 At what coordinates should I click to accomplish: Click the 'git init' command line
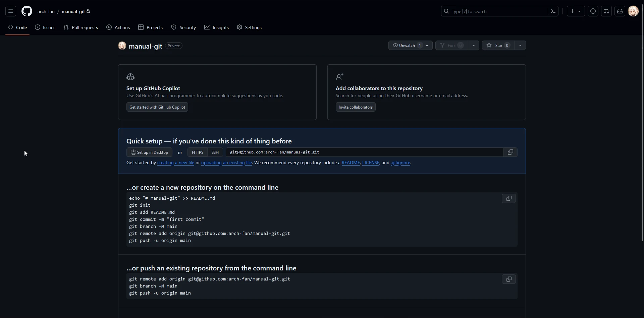[x=140, y=205]
